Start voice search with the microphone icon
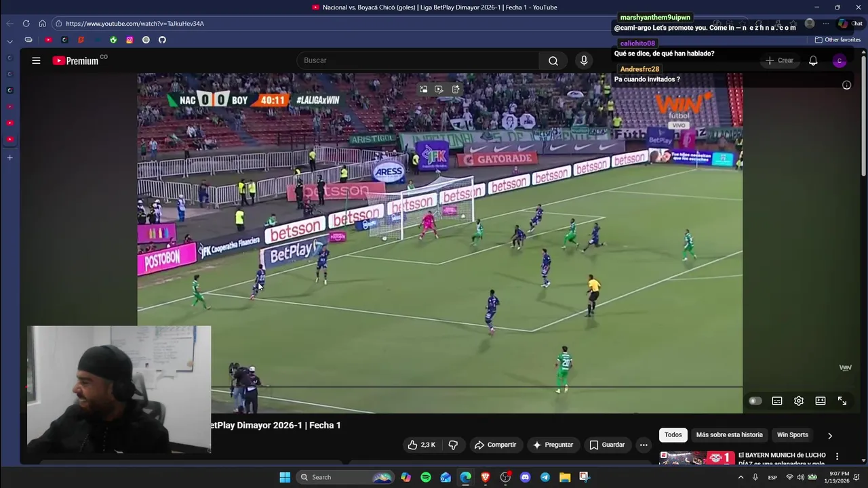 point(584,60)
